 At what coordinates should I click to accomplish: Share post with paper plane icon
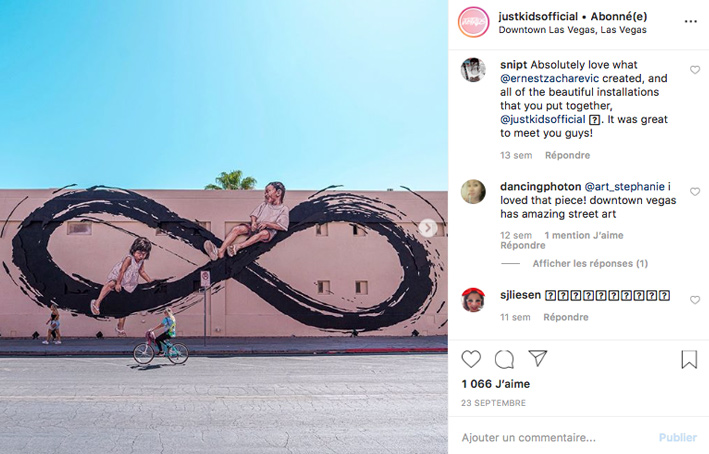pos(538,358)
